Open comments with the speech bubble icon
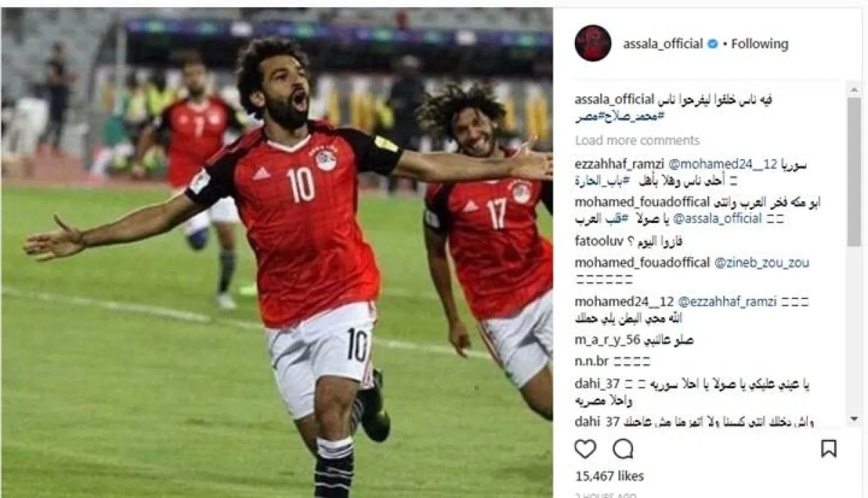 623,449
